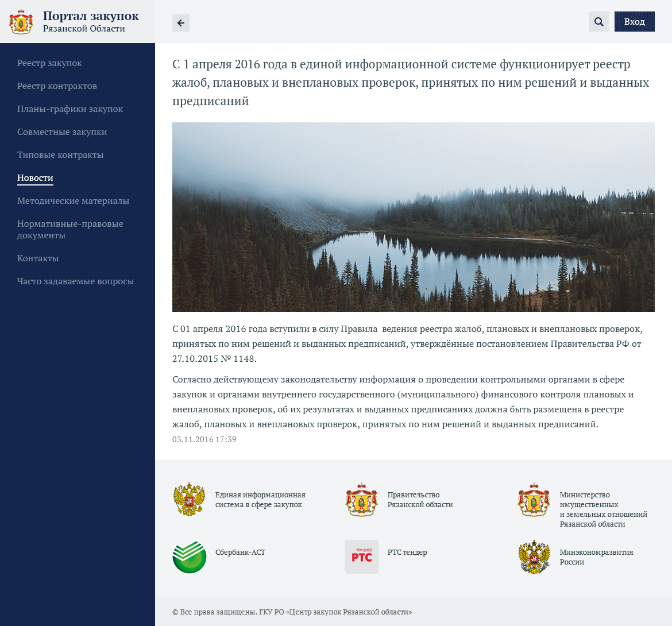The width and height of the screenshot is (672, 626).
Task: Open Часто задаваемые вопросы
Action: click(x=75, y=281)
